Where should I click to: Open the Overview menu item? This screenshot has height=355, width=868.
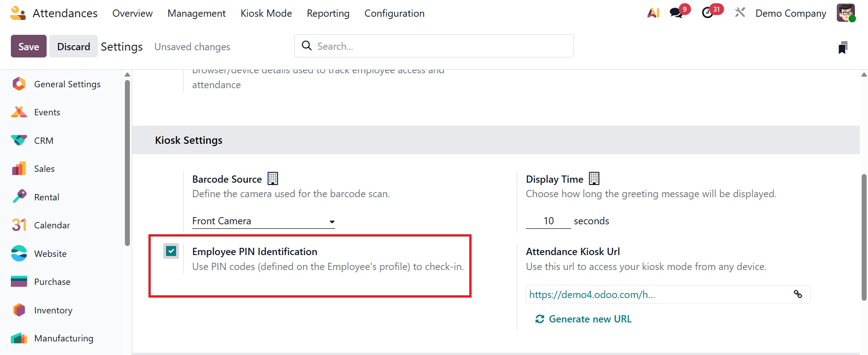(x=132, y=14)
